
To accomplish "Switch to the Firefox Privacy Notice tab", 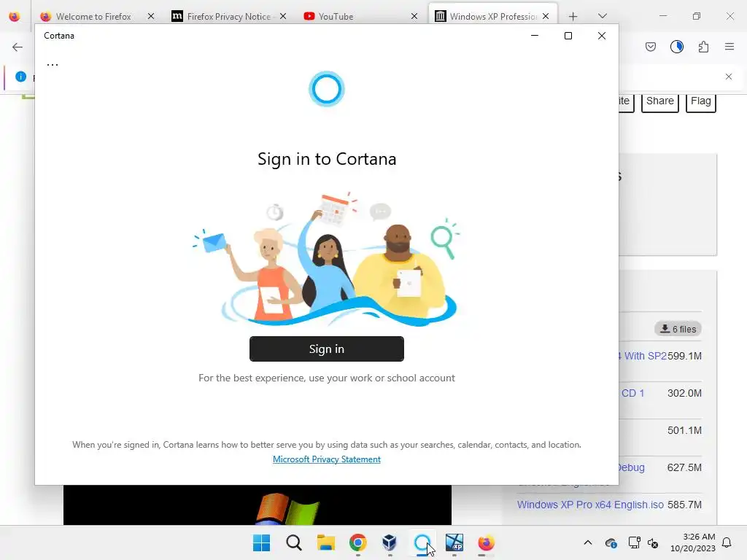I will [228, 16].
